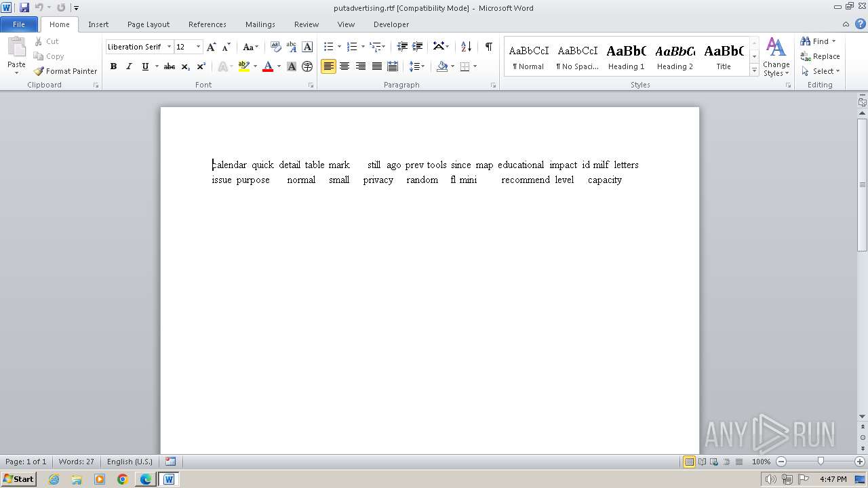Apply the yellow text highlight color
This screenshot has height=488, width=868.
(244, 66)
